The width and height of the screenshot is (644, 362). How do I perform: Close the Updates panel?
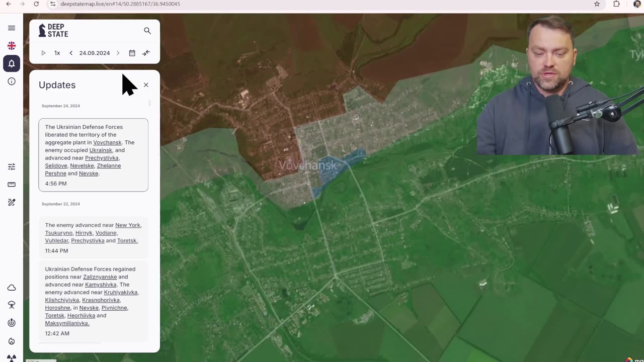pos(146,85)
